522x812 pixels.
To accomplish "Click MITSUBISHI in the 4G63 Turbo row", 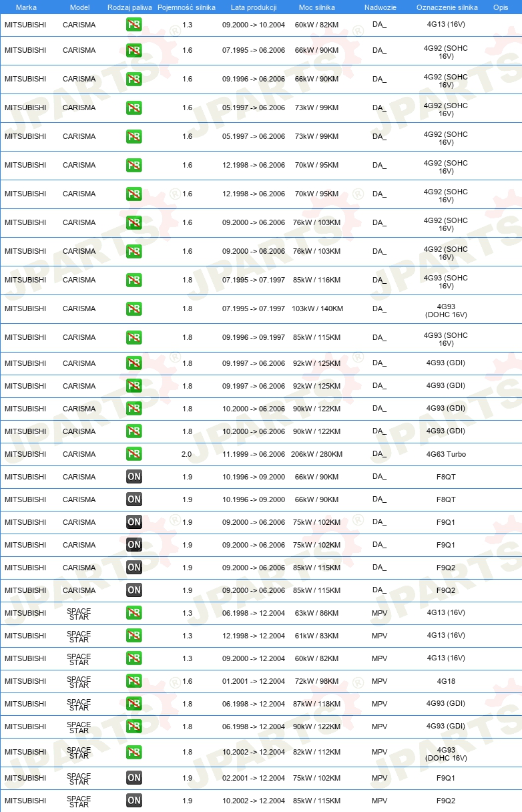I will 25,454.
